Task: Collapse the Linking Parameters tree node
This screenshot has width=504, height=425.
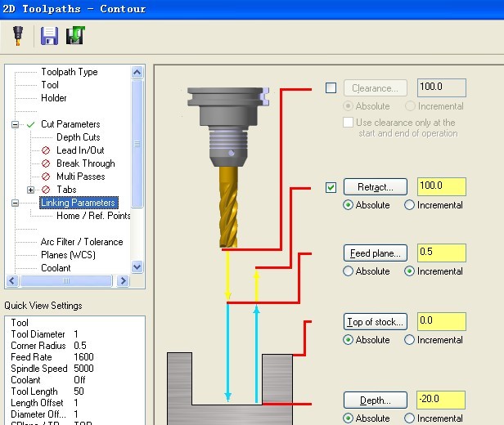Action: 15,203
